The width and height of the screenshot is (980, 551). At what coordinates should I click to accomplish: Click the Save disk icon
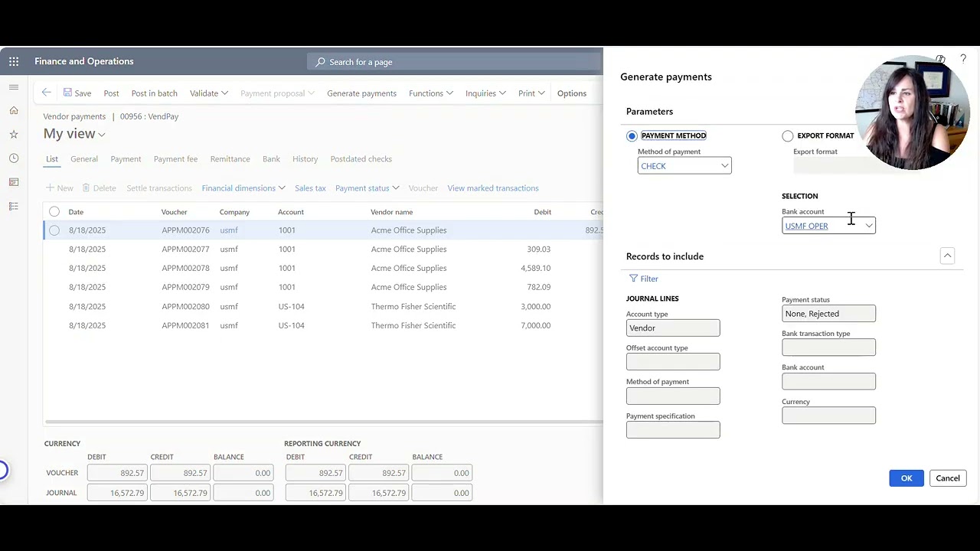pyautogui.click(x=67, y=93)
